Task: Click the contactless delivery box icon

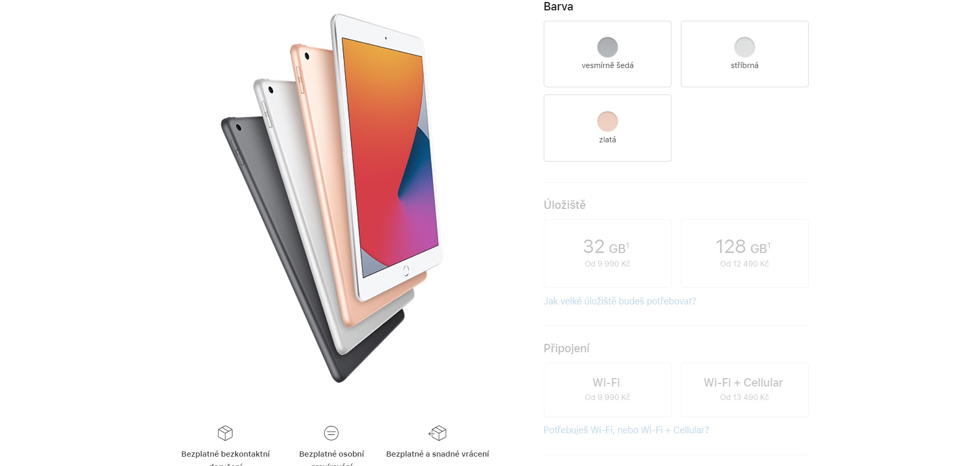Action: 225,433
